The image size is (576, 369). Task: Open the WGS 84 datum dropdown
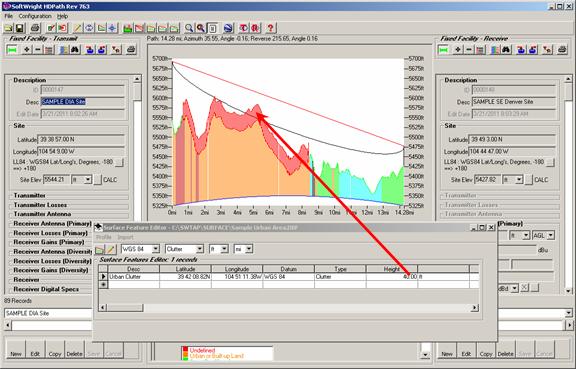[x=156, y=249]
